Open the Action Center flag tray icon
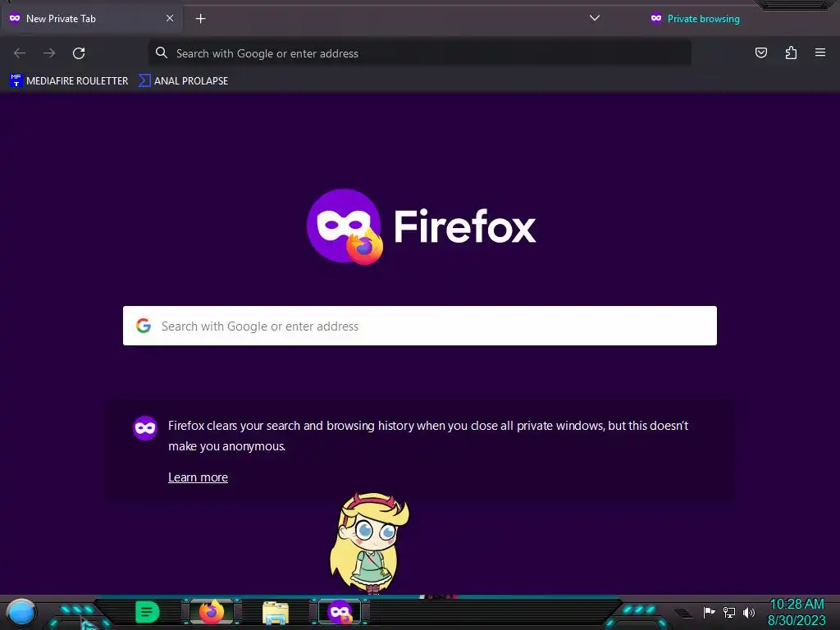The height and width of the screenshot is (630, 840). click(709, 612)
